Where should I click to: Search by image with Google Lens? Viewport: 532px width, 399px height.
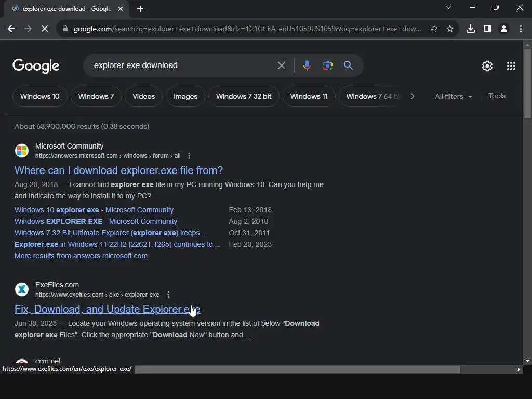tap(327, 65)
